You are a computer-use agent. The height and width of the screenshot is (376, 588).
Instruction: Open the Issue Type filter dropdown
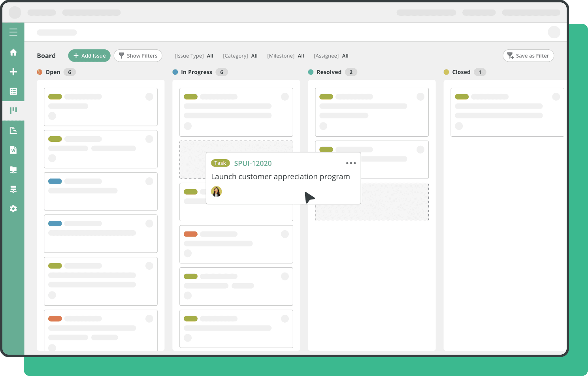[194, 56]
